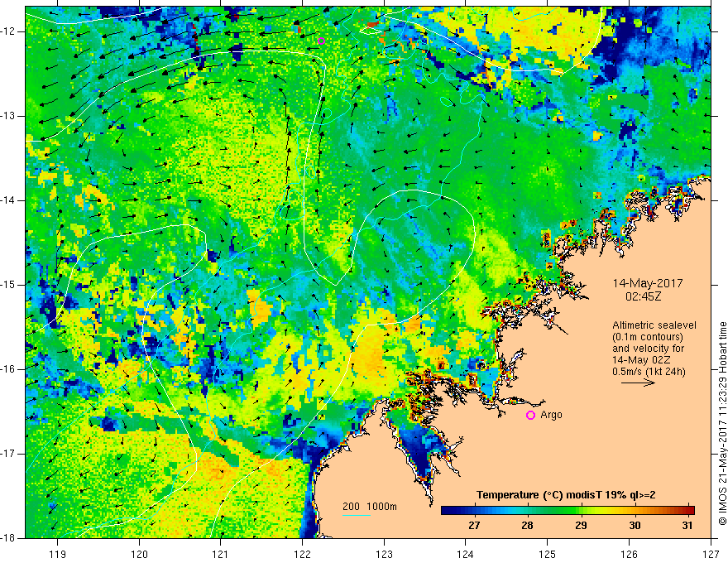Click the longitude label 125
728x563 pixels.
548,554
